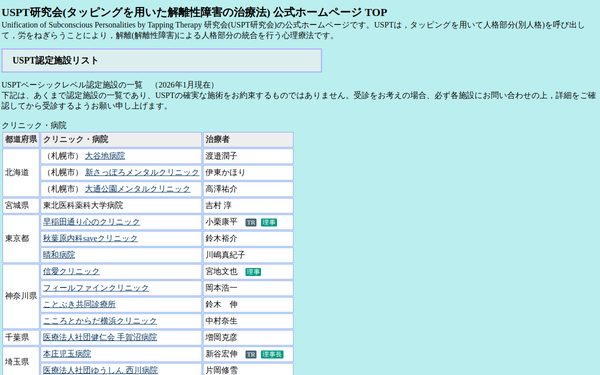
Task: Open the こころとからだ横浜クリニック link
Action: coord(100,321)
